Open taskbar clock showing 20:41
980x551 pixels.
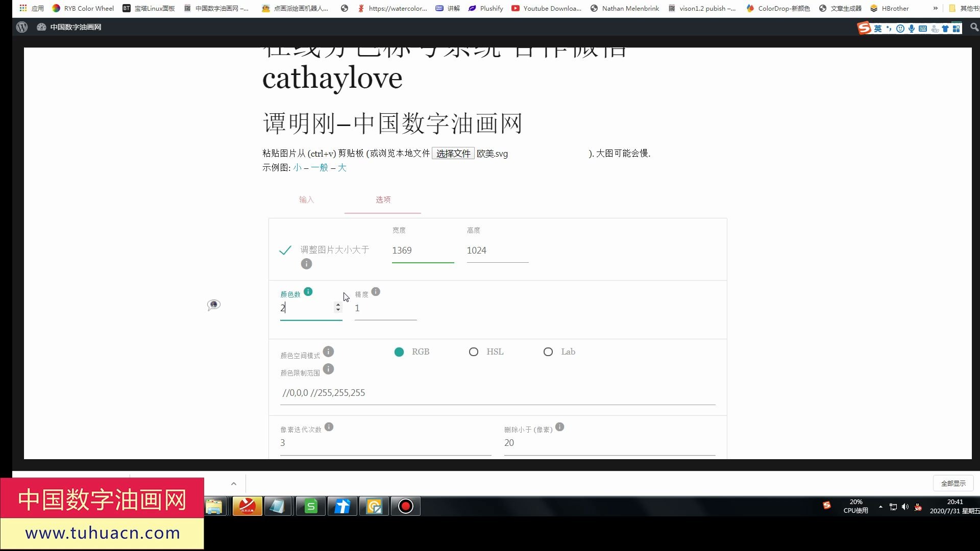[954, 506]
